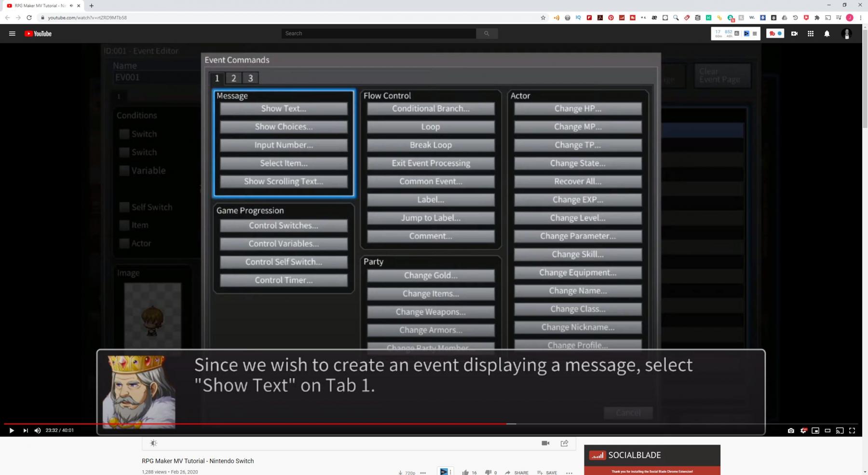This screenshot has width=868, height=475.
Task: Click Change Gold in the Party group
Action: 431,276
